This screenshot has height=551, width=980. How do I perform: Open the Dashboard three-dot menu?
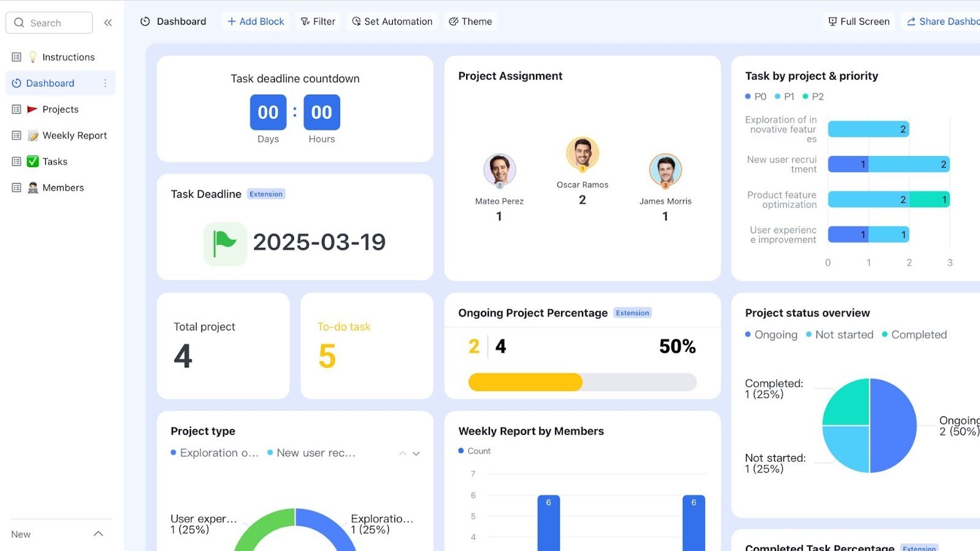click(x=105, y=83)
